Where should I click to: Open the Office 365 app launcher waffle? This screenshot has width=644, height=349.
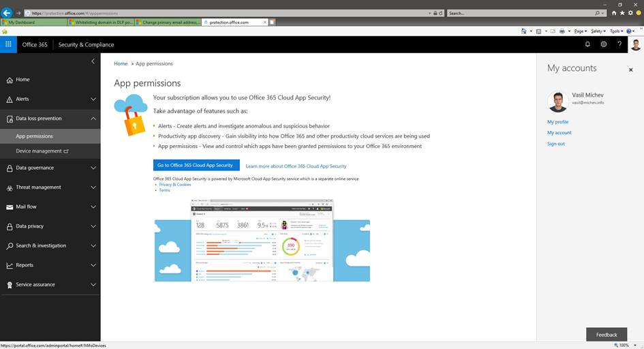click(x=8, y=44)
